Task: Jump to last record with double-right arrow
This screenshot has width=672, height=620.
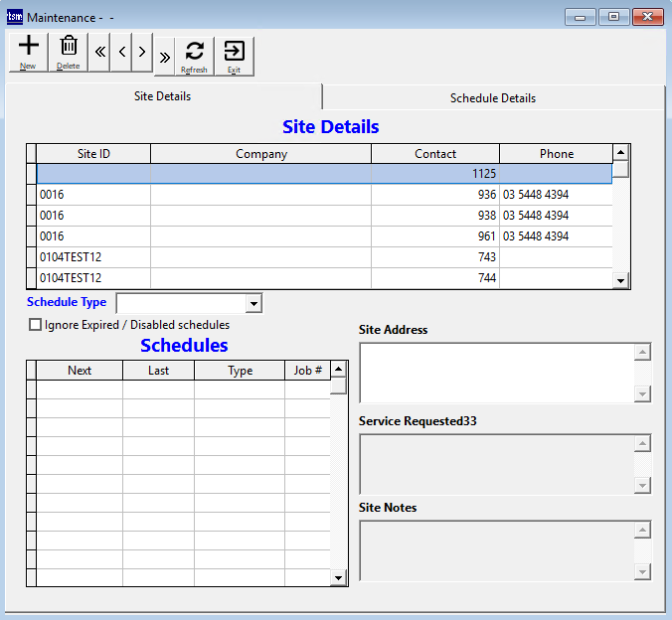Action: pyautogui.click(x=164, y=55)
